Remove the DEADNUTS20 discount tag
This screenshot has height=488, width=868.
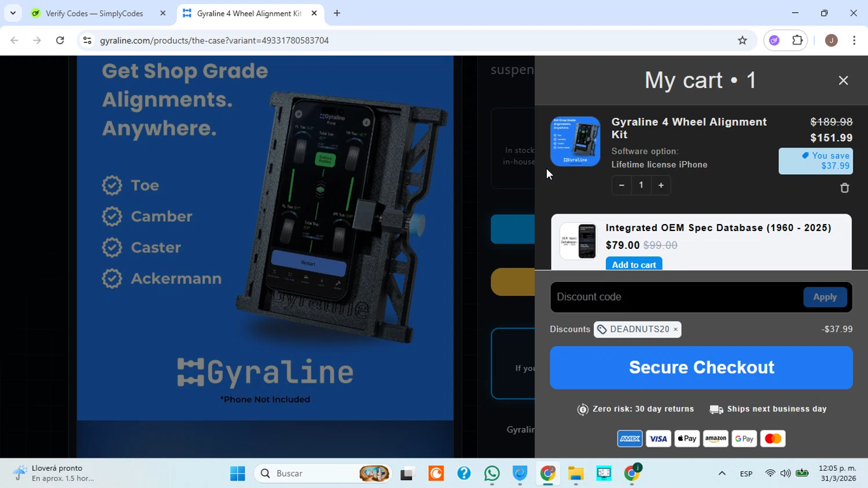point(675,329)
